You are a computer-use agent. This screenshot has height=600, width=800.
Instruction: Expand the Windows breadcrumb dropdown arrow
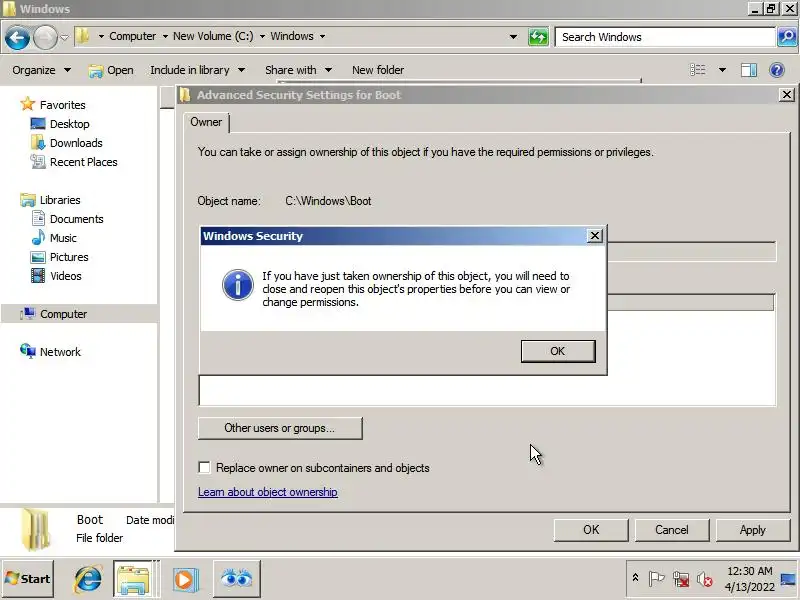click(322, 36)
